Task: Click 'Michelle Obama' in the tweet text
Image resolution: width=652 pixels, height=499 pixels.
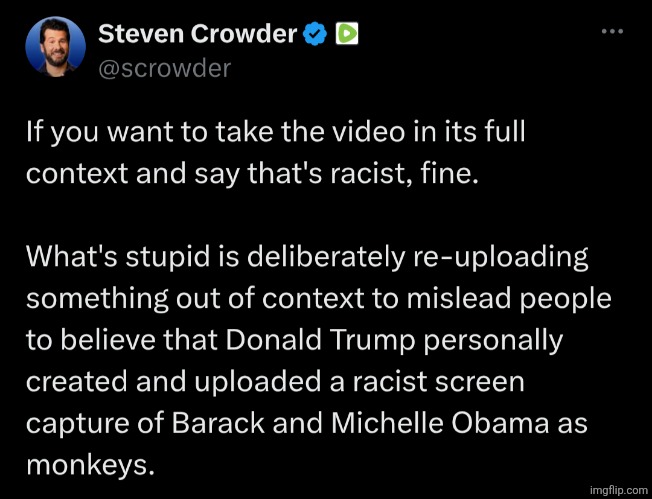Action: [x=439, y=423]
